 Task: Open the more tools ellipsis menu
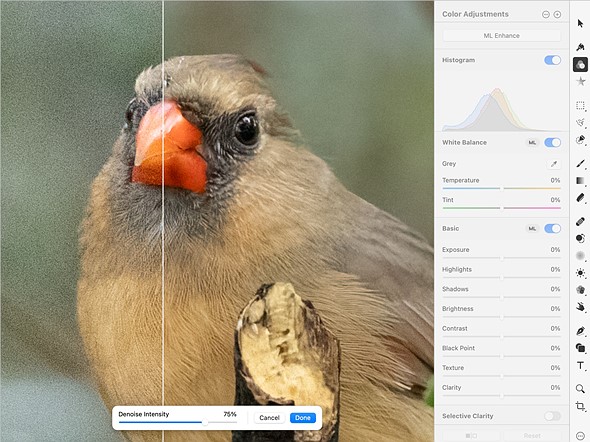point(580,436)
